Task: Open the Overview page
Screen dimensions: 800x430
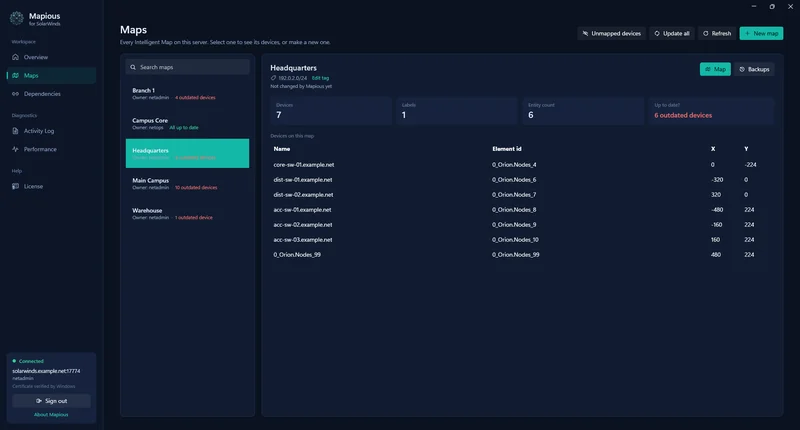Action: click(x=51, y=57)
